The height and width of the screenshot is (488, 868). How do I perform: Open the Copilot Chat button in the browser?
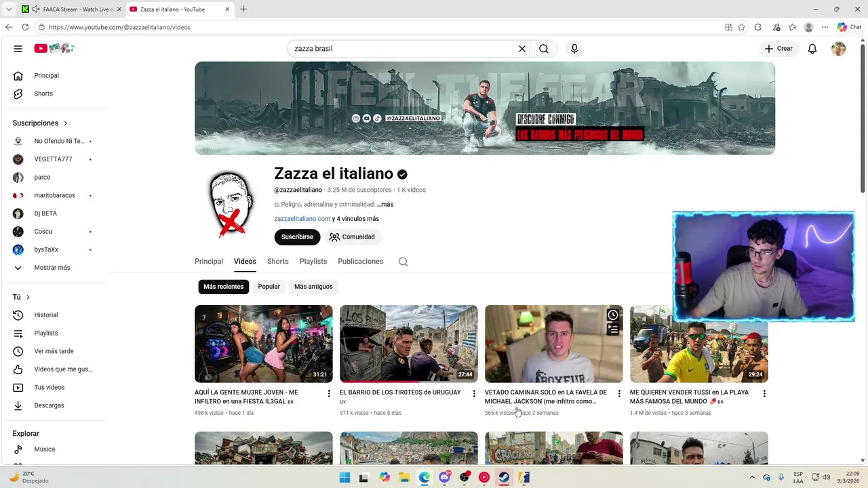849,27
